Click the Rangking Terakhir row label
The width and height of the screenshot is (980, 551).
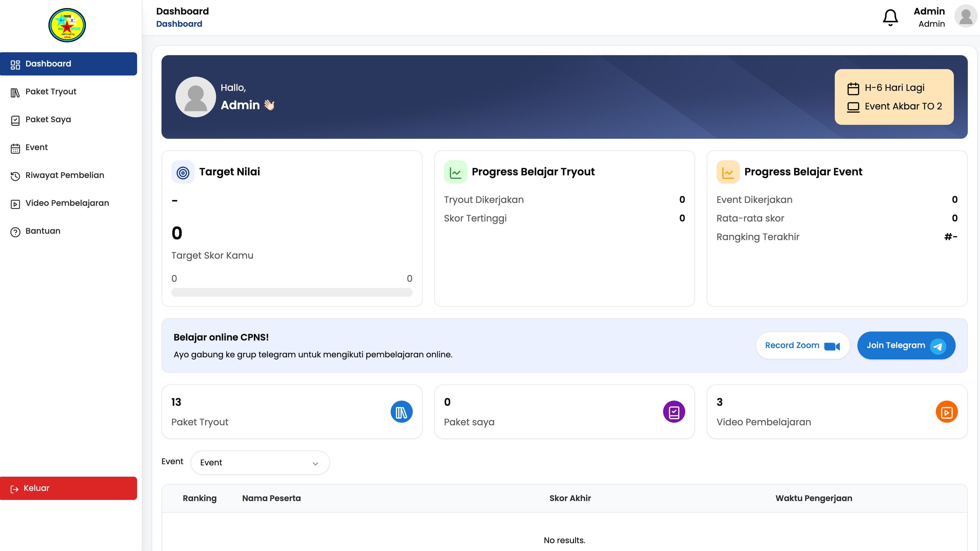point(758,237)
